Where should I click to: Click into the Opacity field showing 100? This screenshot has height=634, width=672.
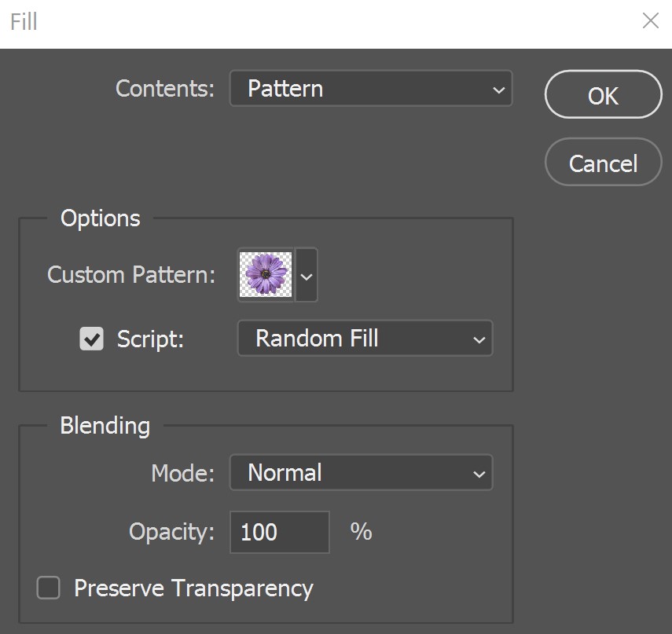[280, 532]
